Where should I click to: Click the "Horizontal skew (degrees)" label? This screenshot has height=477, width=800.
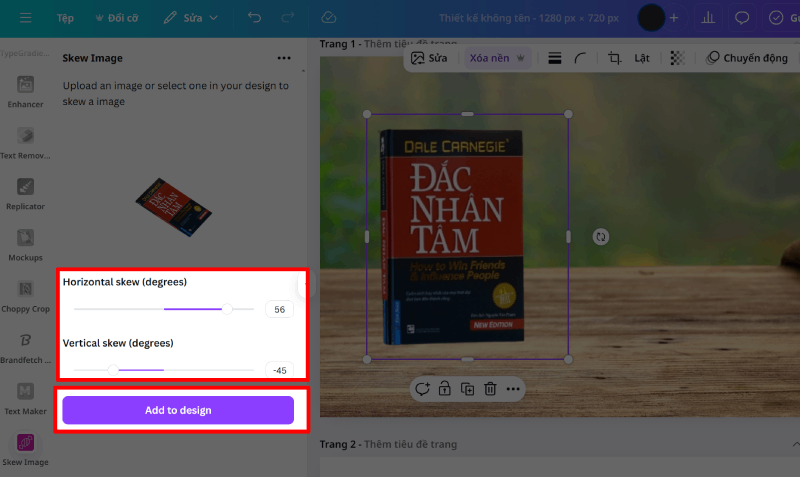124,282
